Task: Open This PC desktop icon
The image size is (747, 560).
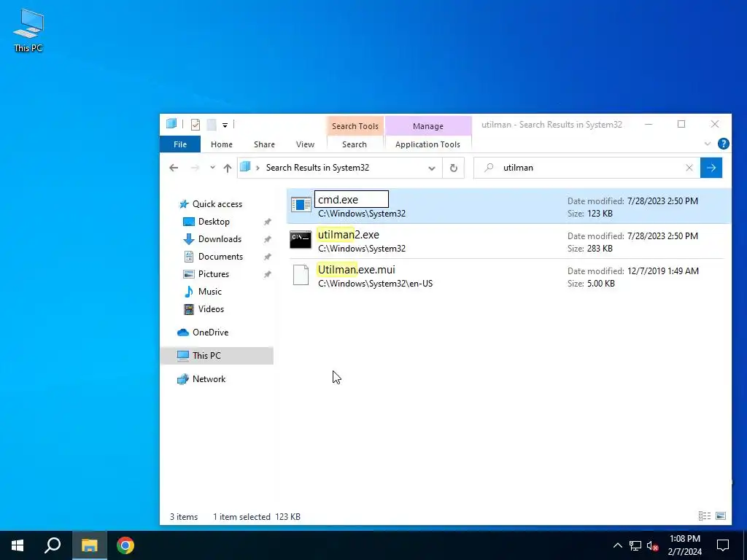Action: [28, 30]
